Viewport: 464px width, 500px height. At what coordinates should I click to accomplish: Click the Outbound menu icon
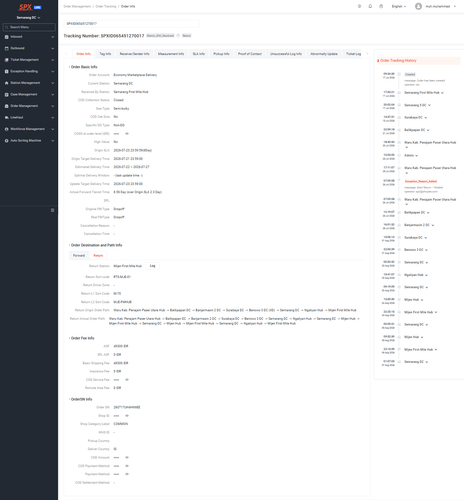[6, 48]
